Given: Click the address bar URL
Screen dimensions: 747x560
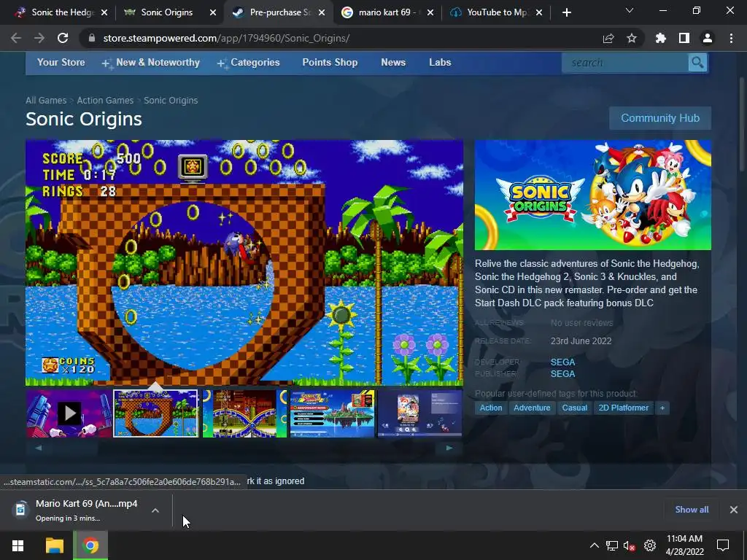Looking at the screenshot, I should point(226,38).
